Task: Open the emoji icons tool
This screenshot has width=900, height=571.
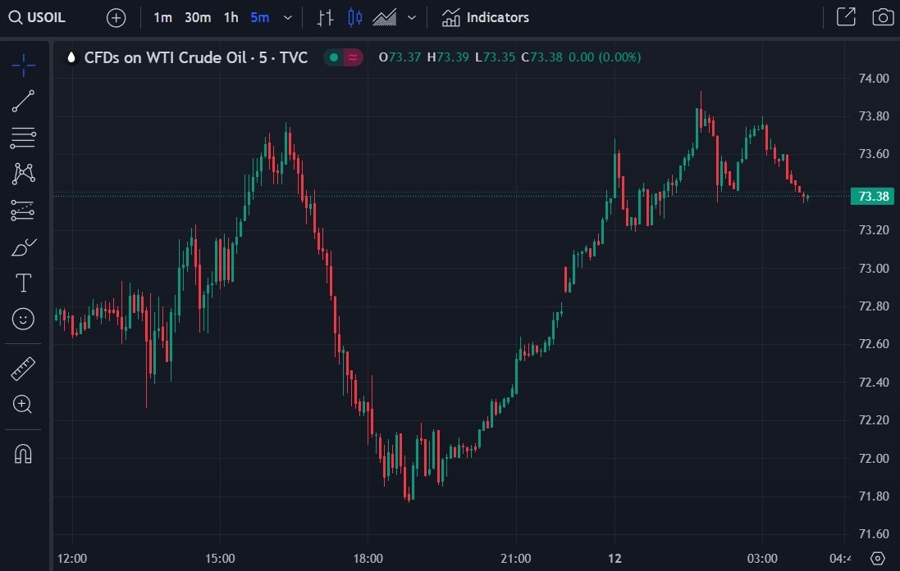Action: point(23,318)
